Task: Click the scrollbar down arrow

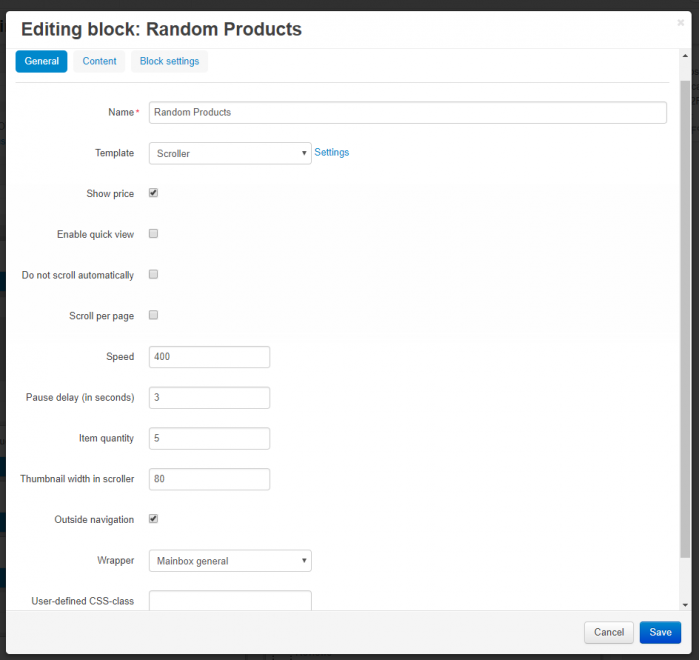Action: click(685, 605)
